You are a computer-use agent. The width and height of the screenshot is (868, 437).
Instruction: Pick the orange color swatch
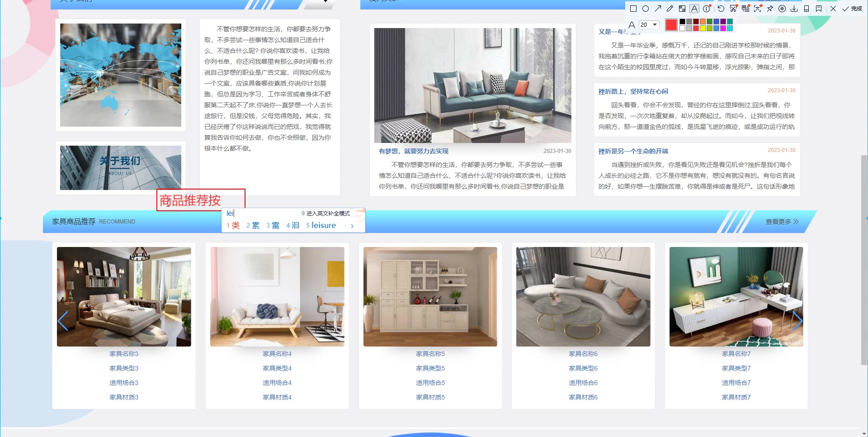click(x=703, y=21)
